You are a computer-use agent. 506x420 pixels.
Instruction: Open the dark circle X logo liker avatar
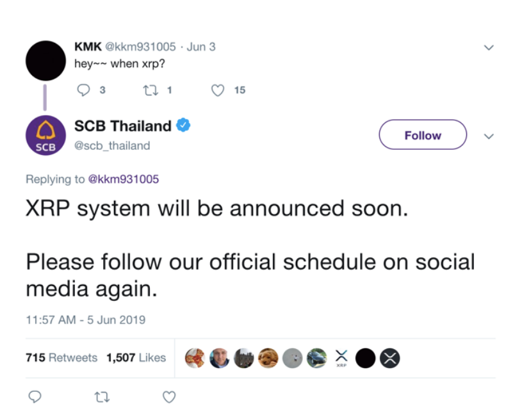click(390, 358)
